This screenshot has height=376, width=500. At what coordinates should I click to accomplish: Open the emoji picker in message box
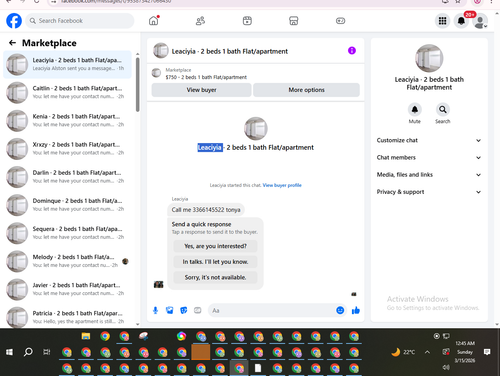[x=340, y=310]
